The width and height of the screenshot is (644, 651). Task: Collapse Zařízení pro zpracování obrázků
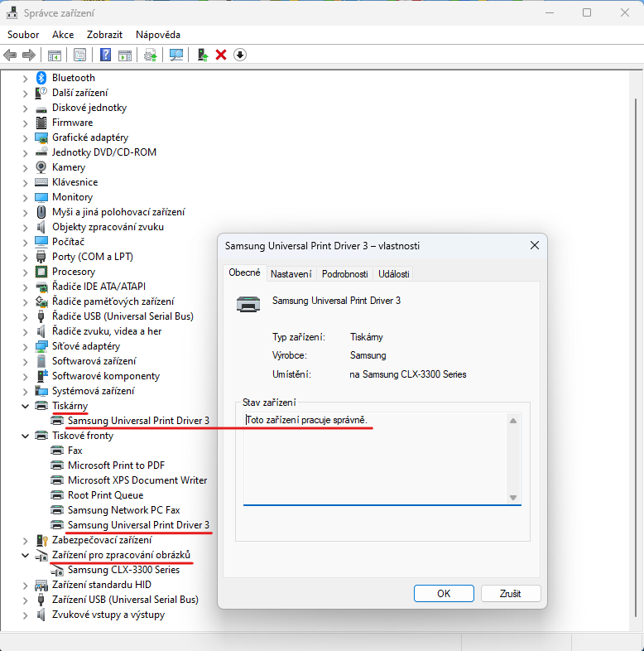[x=25, y=555]
